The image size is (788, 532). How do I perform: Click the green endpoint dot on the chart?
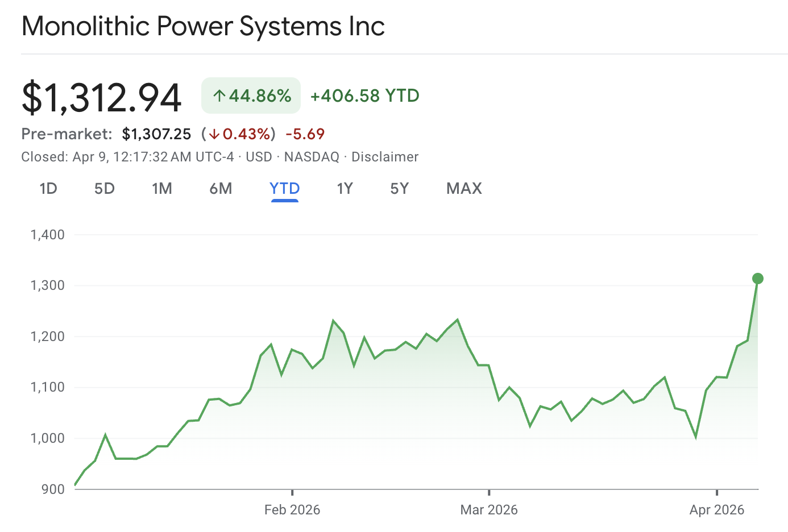tap(758, 278)
